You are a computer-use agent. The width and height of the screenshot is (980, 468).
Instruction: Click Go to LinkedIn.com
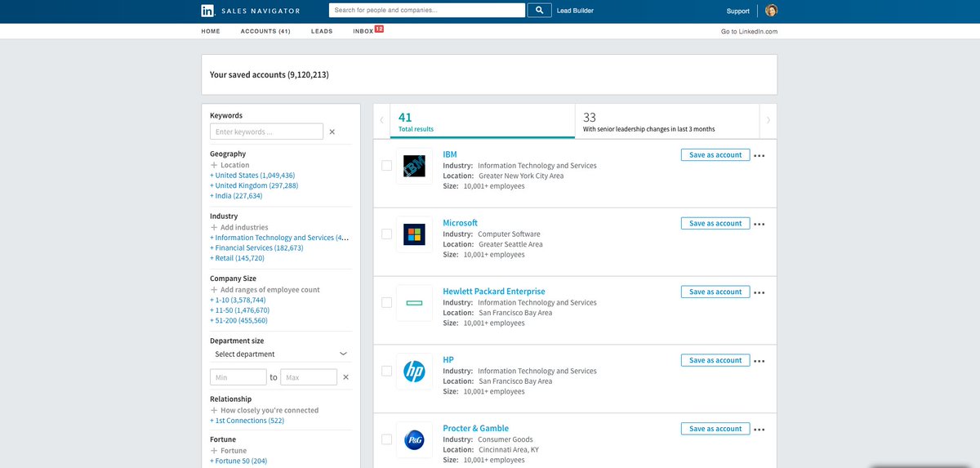point(749,31)
